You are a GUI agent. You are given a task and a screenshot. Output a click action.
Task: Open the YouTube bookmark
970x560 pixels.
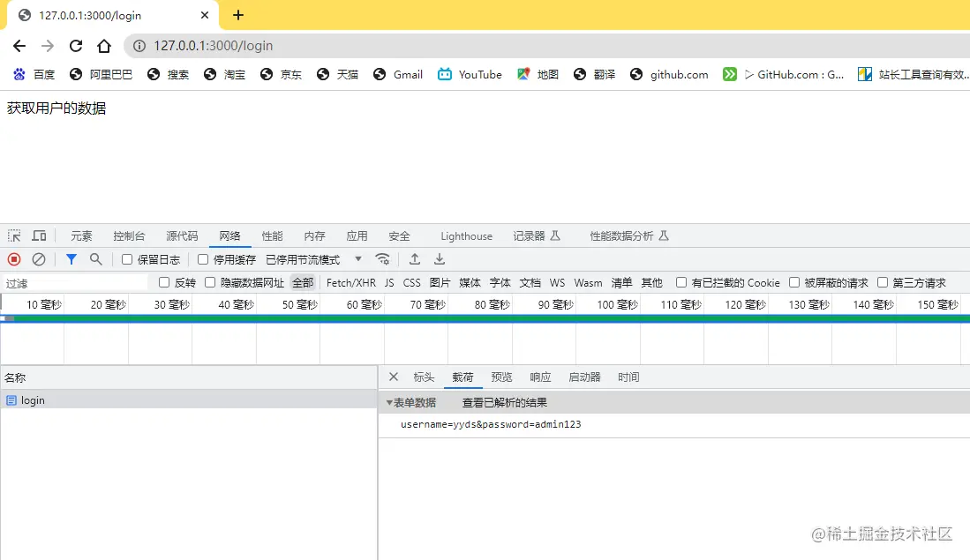click(x=470, y=75)
